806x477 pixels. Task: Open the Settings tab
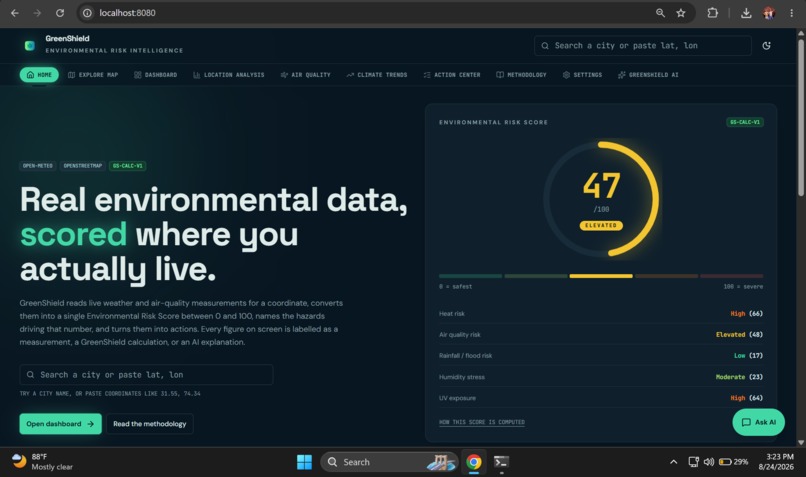point(582,75)
